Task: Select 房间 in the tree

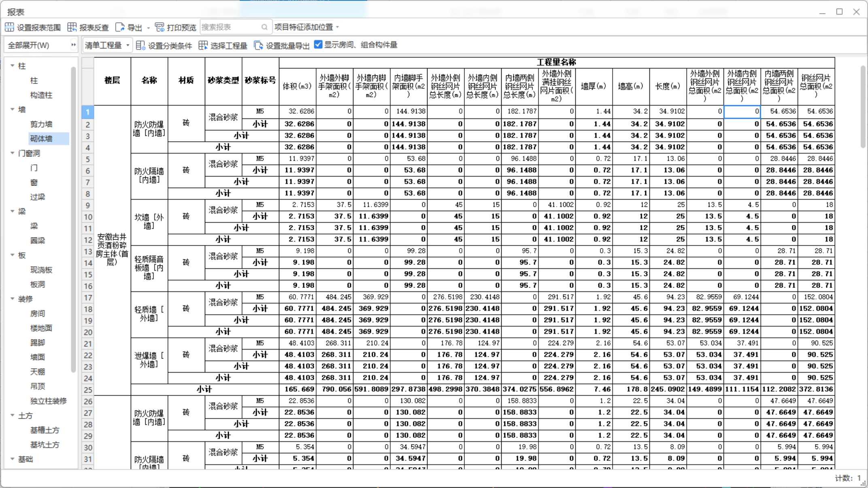Action: pos(38,314)
